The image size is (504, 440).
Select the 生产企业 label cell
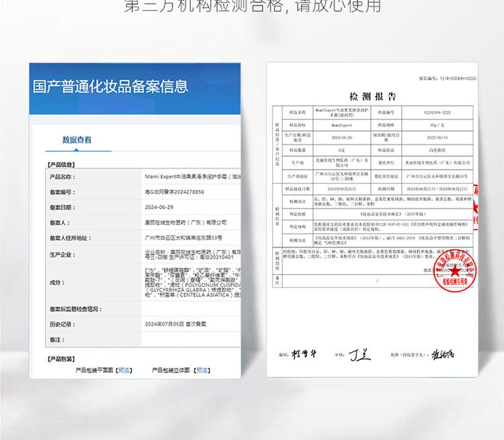pyautogui.click(x=93, y=255)
